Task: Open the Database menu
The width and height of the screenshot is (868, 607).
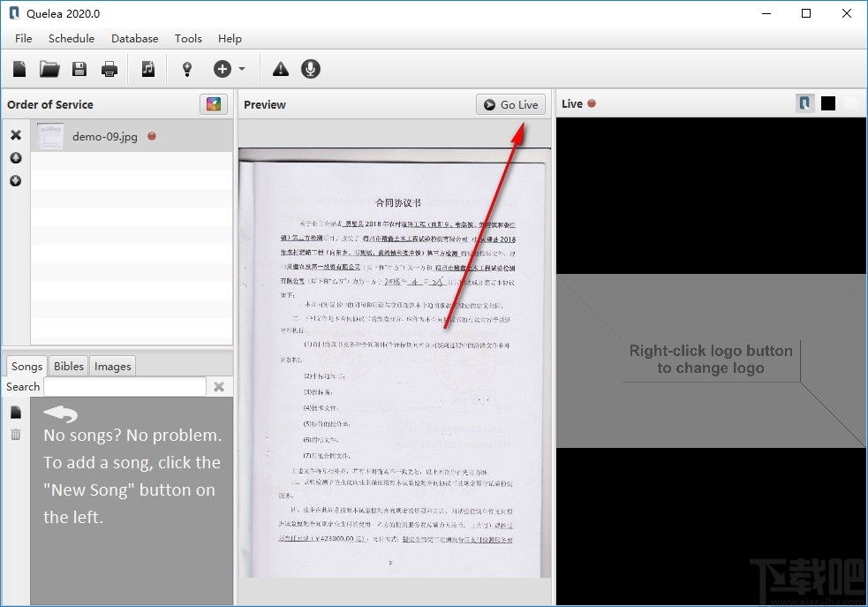Action: pos(134,38)
